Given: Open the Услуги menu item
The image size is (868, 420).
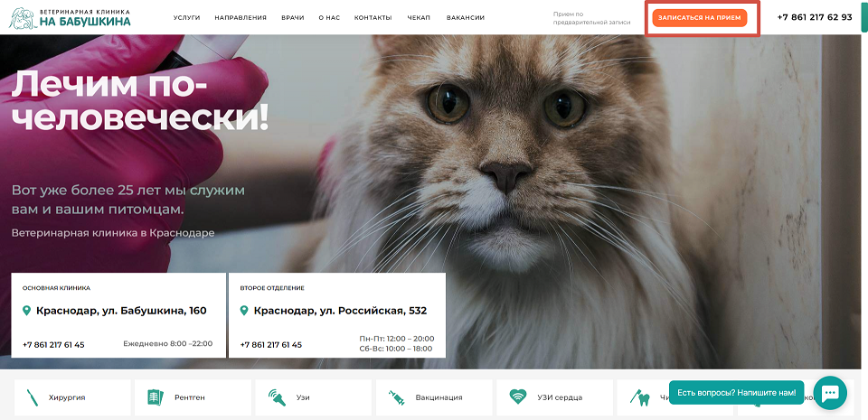Looking at the screenshot, I should click(186, 18).
